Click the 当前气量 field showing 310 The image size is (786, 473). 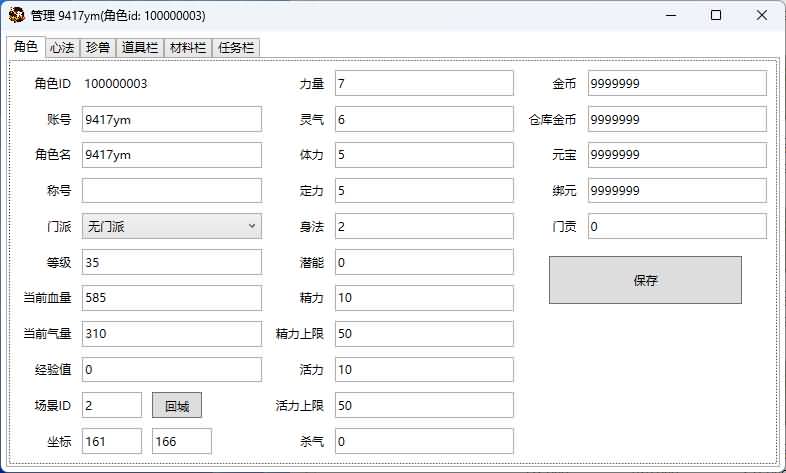172,334
